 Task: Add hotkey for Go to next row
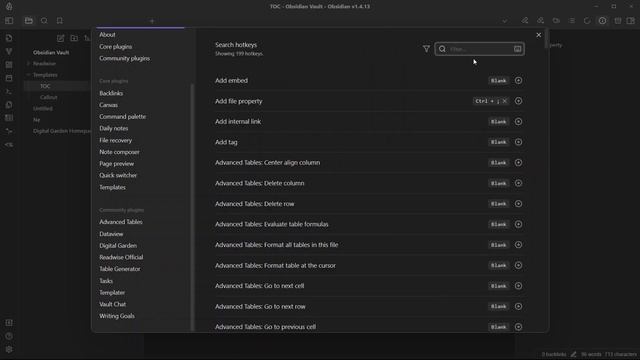point(518,307)
